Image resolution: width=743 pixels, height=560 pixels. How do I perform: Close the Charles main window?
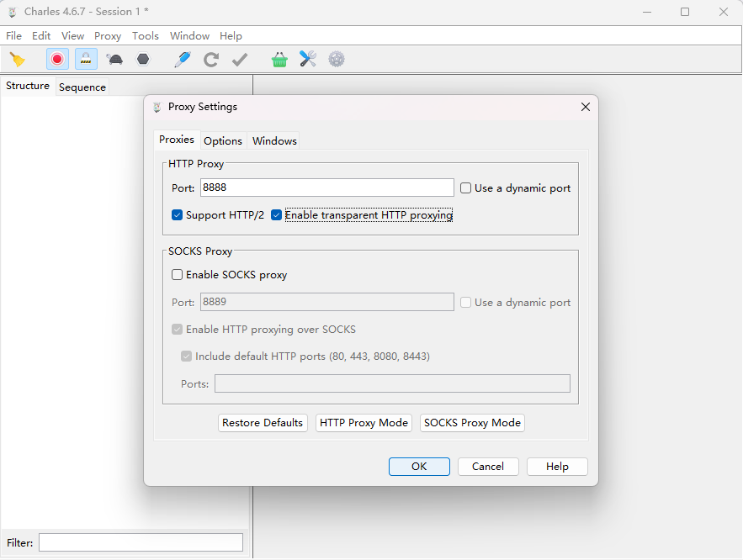pyautogui.click(x=723, y=12)
